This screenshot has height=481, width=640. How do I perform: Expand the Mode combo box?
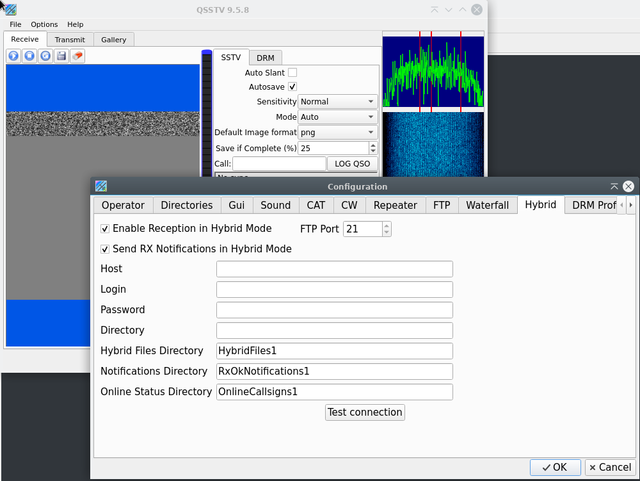(x=337, y=117)
